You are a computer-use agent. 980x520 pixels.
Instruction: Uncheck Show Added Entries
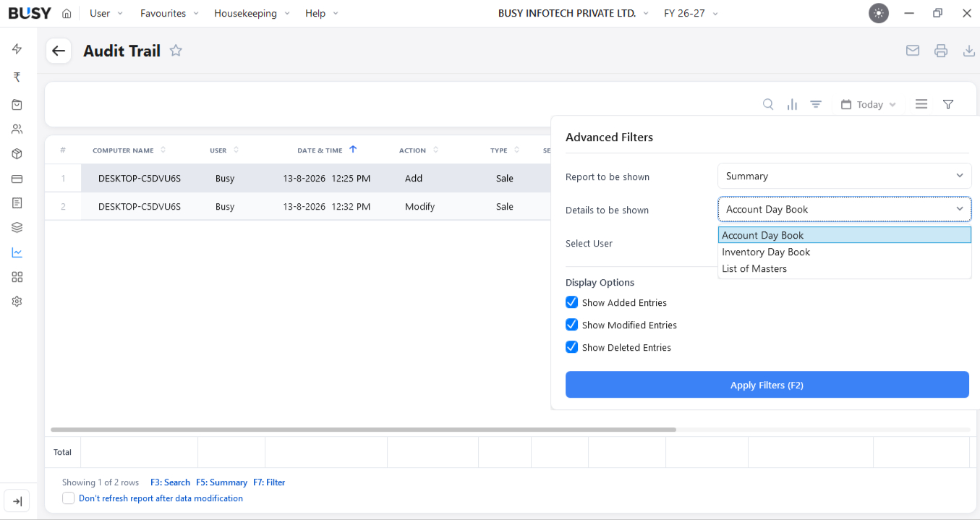coord(571,302)
